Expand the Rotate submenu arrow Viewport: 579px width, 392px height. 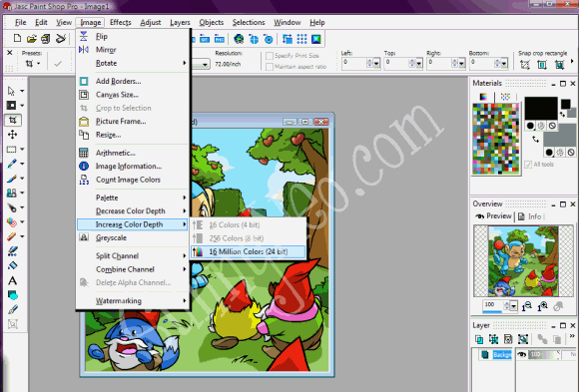tap(185, 63)
